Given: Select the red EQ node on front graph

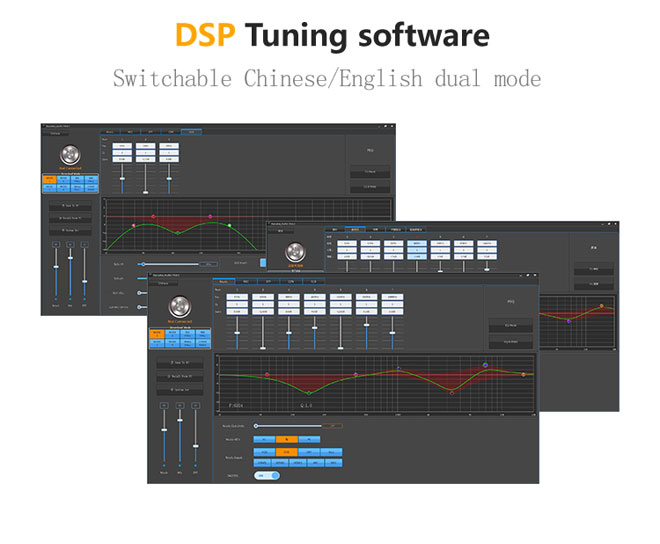Looking at the screenshot, I should point(267,374).
